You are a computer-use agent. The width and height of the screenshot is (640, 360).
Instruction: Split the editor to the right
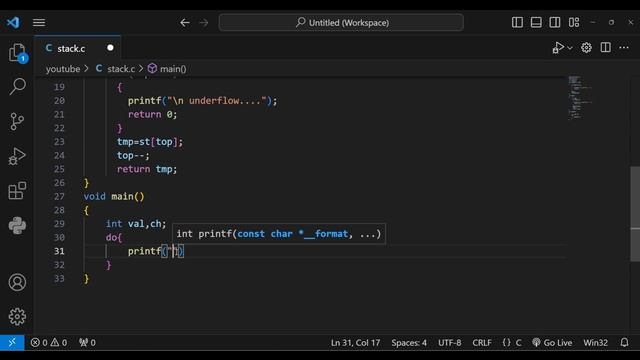[x=606, y=48]
